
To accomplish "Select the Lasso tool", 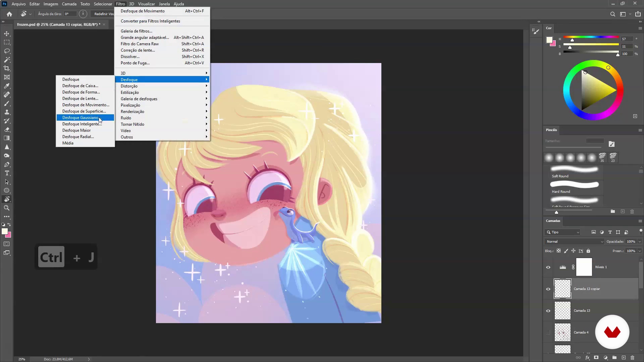I will (7, 51).
